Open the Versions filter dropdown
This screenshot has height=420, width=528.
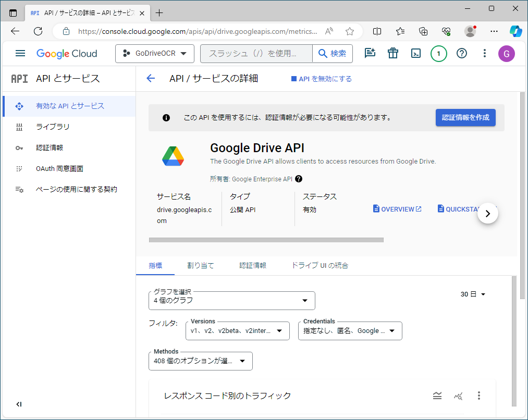(x=237, y=331)
